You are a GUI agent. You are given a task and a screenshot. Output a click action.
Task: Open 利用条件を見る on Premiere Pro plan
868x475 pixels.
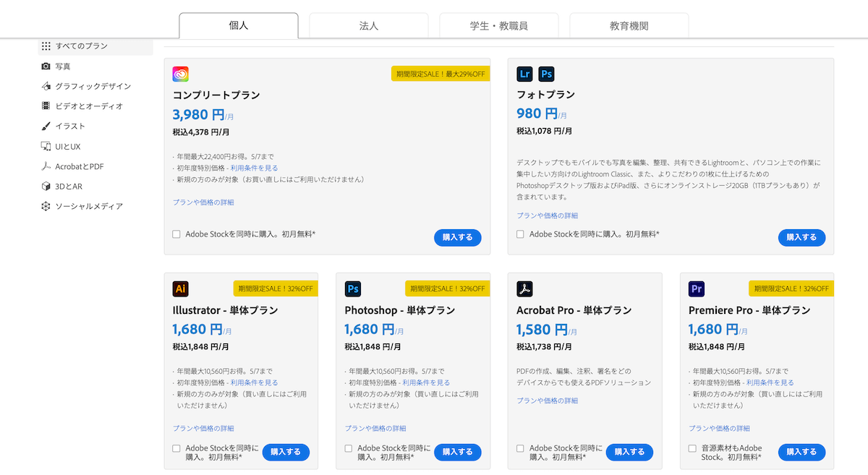pos(770,382)
